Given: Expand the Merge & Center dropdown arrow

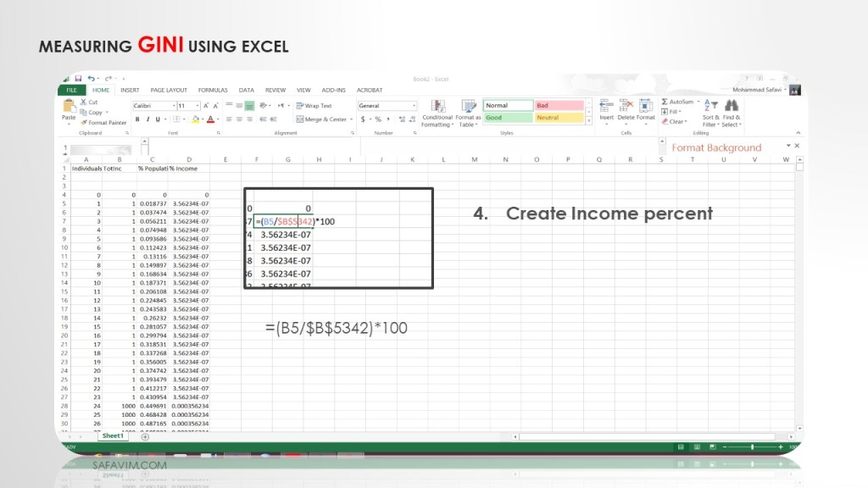Looking at the screenshot, I should pos(350,119).
